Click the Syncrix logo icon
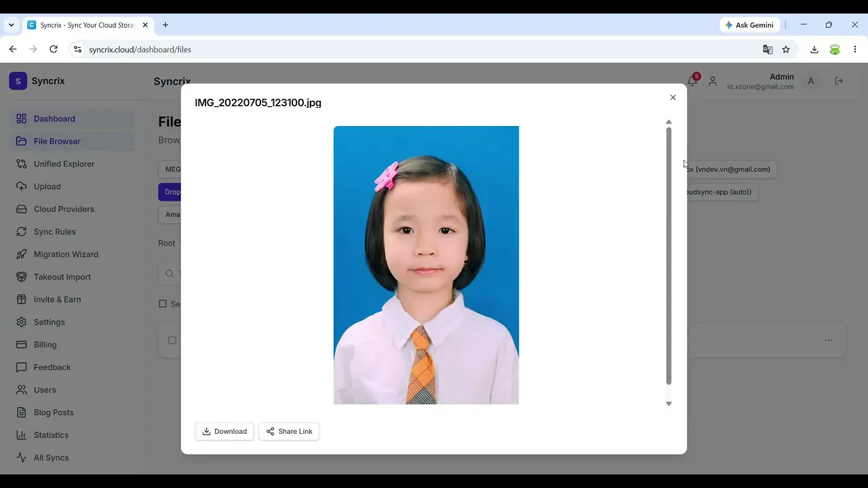Image resolution: width=868 pixels, height=488 pixels. tap(18, 81)
